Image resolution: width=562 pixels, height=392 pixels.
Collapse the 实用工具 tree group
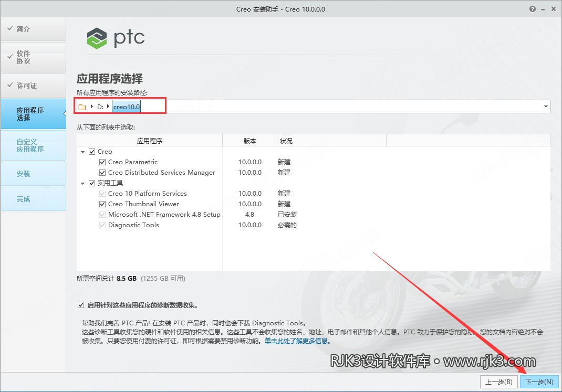coord(83,184)
